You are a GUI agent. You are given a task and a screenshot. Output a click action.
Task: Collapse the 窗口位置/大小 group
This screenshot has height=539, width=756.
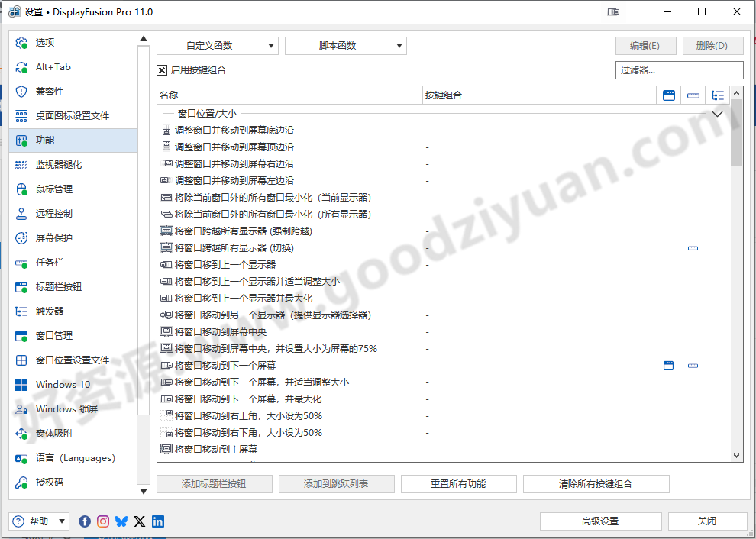(x=716, y=112)
